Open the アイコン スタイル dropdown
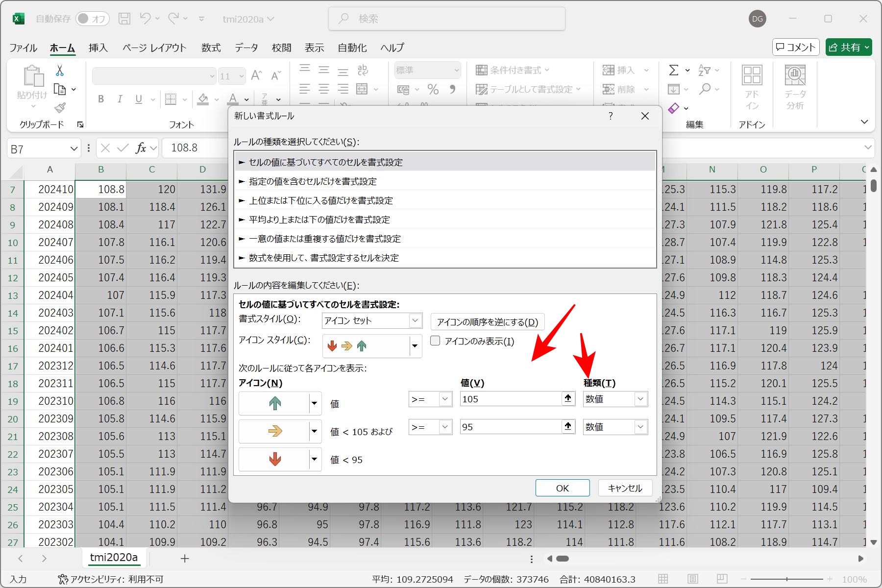 pyautogui.click(x=415, y=346)
